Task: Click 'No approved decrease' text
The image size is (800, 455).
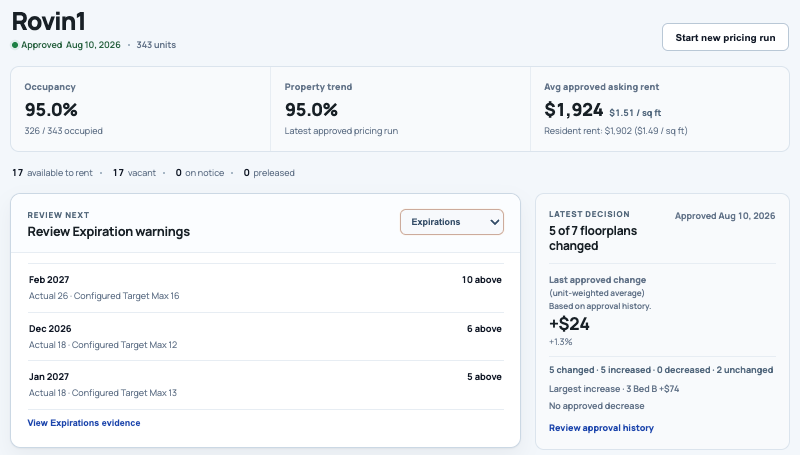Action: pos(596,406)
